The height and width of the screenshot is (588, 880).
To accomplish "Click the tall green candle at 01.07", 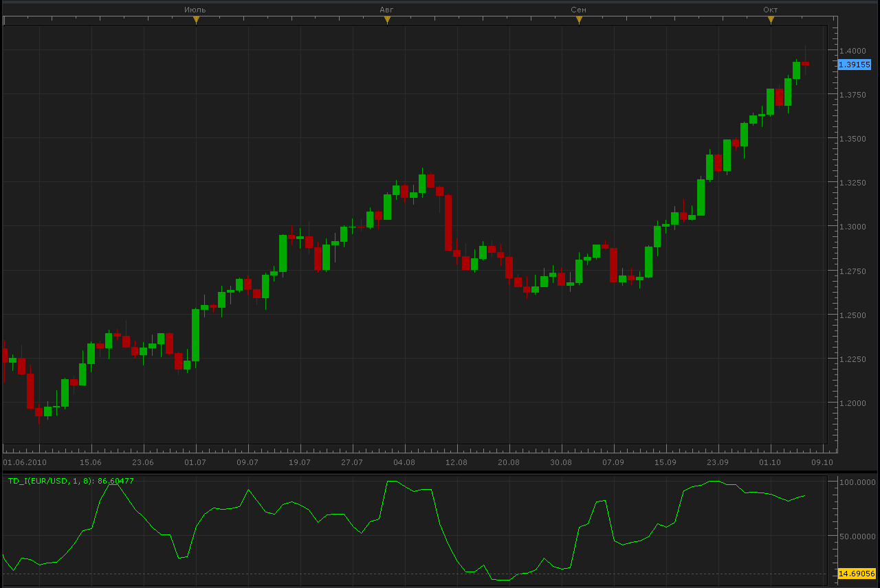I will [195, 335].
